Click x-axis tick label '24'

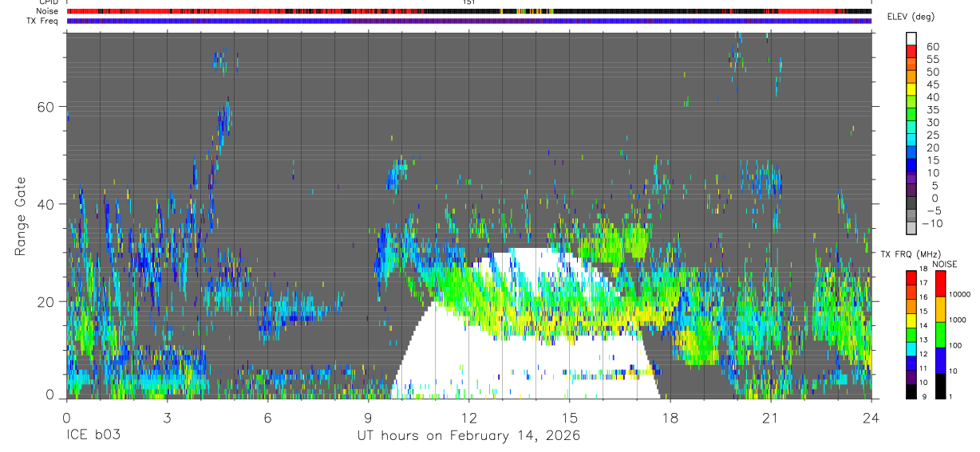pos(871,416)
